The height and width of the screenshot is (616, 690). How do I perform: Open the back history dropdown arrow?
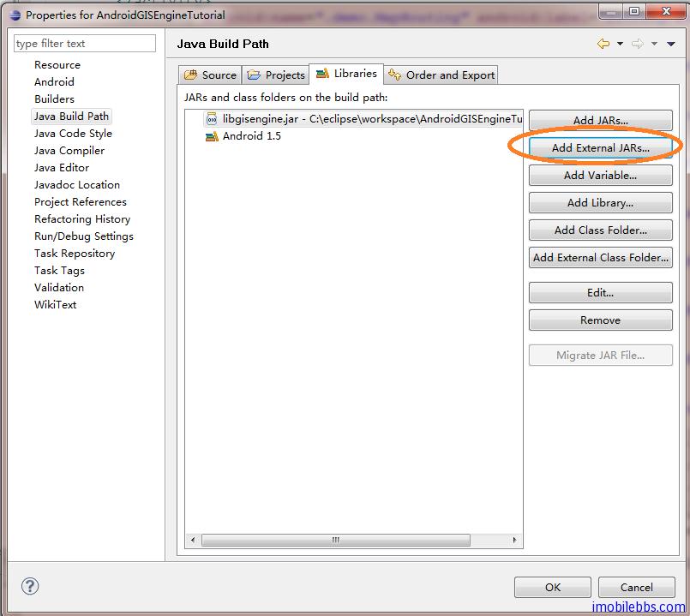point(619,44)
